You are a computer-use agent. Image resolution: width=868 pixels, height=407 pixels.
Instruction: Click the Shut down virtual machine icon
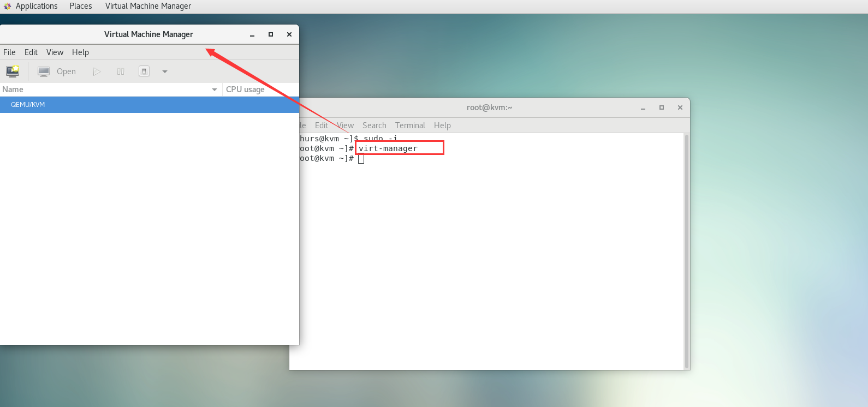pyautogui.click(x=144, y=71)
